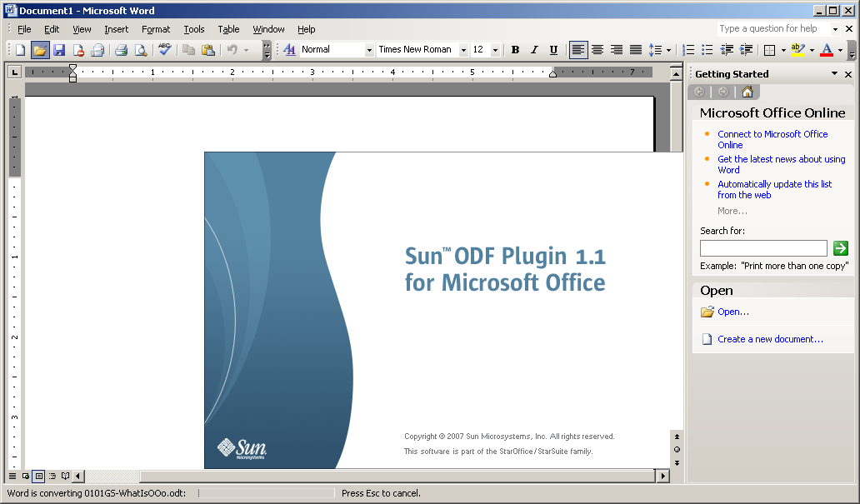Save the document with floppy disk icon
The image size is (860, 504).
tap(59, 50)
